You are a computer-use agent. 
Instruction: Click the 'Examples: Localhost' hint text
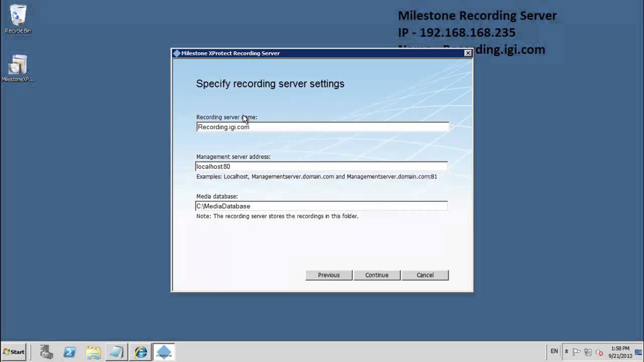point(316,176)
